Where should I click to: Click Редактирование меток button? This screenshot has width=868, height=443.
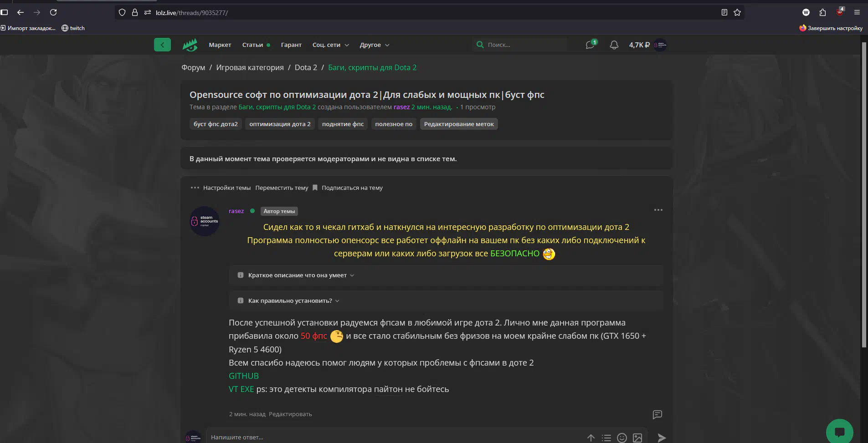[x=459, y=124]
